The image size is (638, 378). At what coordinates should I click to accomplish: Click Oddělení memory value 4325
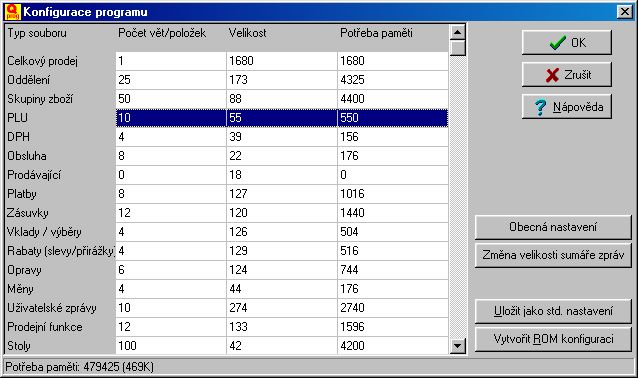393,80
